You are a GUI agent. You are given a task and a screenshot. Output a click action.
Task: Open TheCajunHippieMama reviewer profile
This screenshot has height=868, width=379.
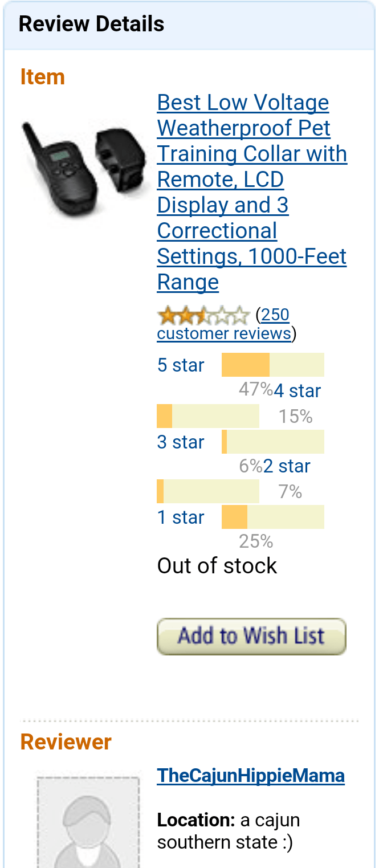pos(251,776)
